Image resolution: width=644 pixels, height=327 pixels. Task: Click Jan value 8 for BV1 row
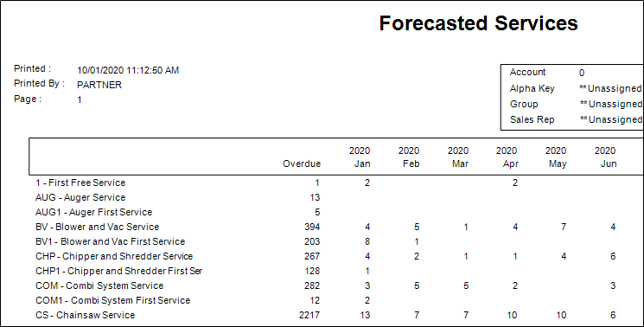click(367, 241)
